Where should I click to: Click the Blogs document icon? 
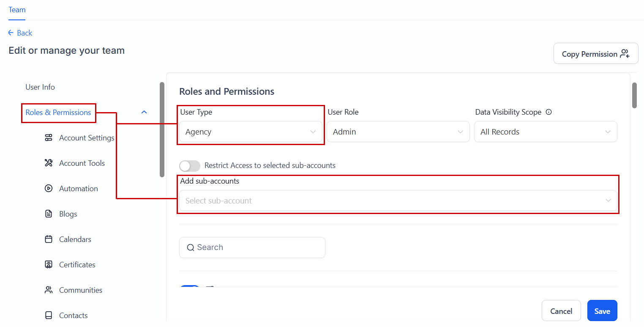coord(49,214)
